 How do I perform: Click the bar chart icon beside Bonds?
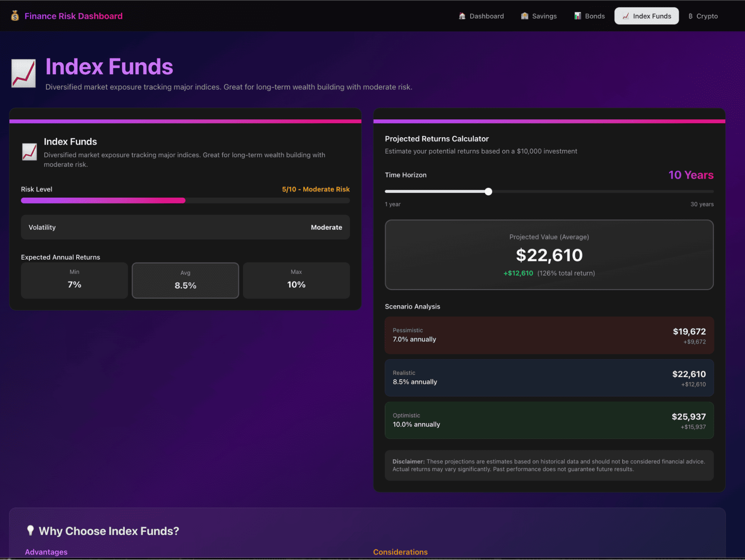577,16
